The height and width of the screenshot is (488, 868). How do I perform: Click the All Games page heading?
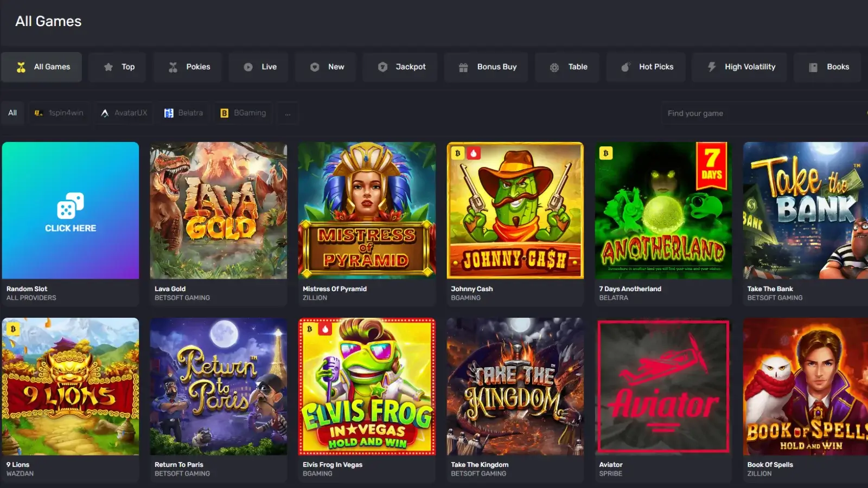(x=48, y=21)
